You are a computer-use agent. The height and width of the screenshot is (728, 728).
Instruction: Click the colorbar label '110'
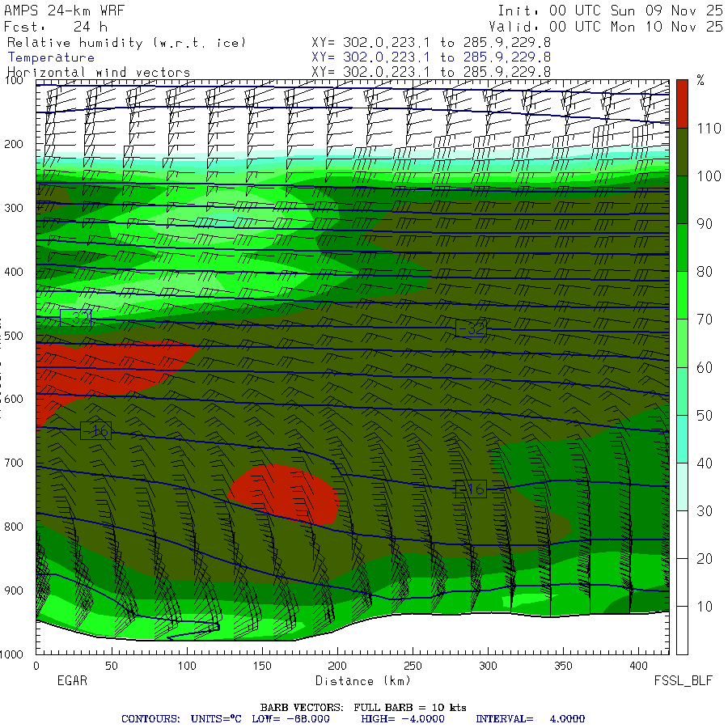pos(709,128)
